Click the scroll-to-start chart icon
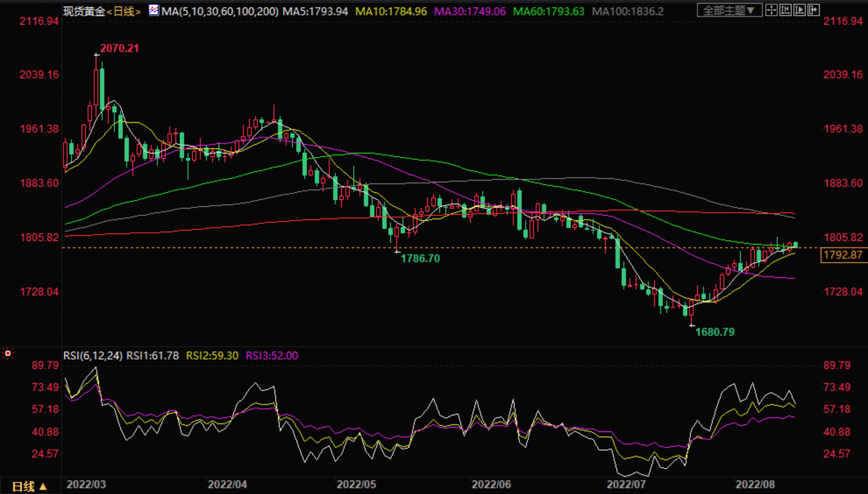 pyautogui.click(x=786, y=10)
